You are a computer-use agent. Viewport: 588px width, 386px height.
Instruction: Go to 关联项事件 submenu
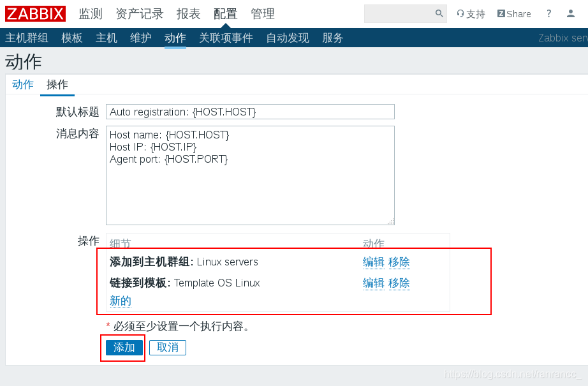tap(226, 38)
